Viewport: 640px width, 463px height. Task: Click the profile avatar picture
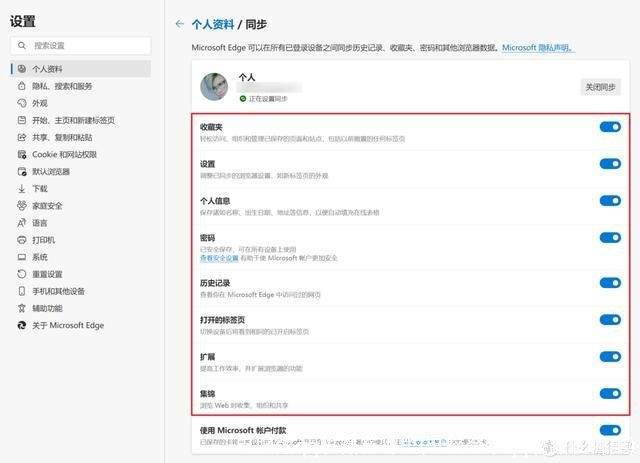coord(214,87)
